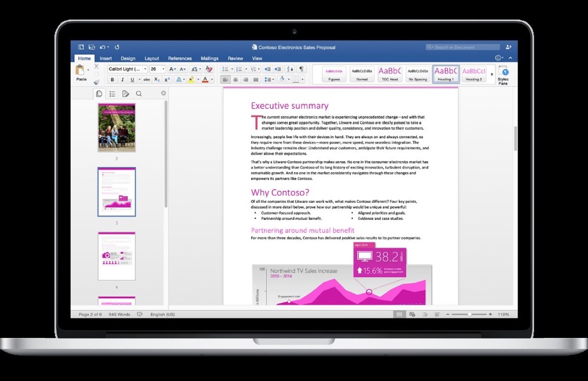Screen dimensions: 588x381
Task: Switch to the Mailings tab
Action: [x=210, y=58]
